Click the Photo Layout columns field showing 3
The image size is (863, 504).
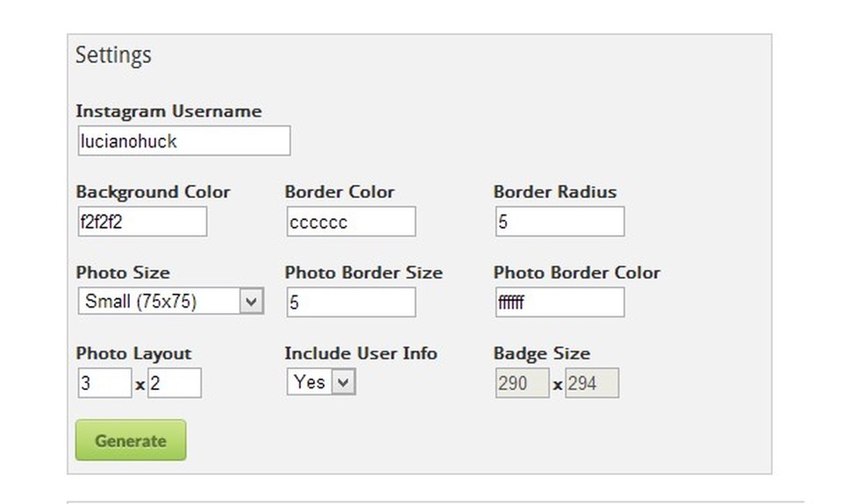point(103,383)
